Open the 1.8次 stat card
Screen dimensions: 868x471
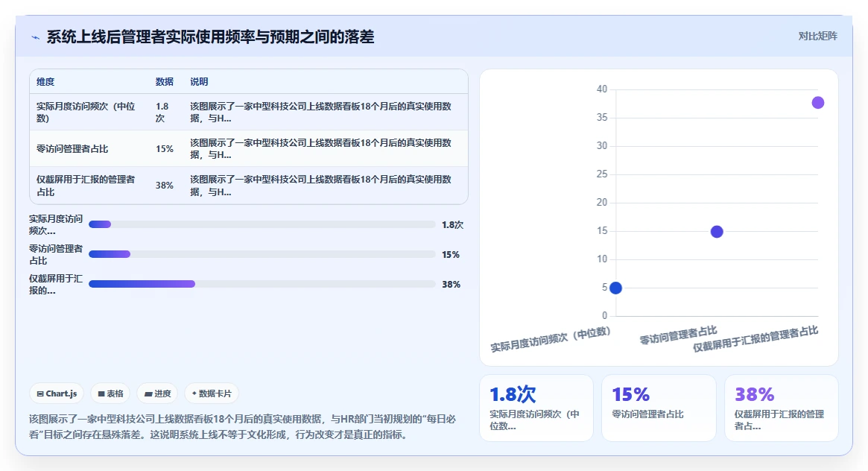(x=536, y=408)
